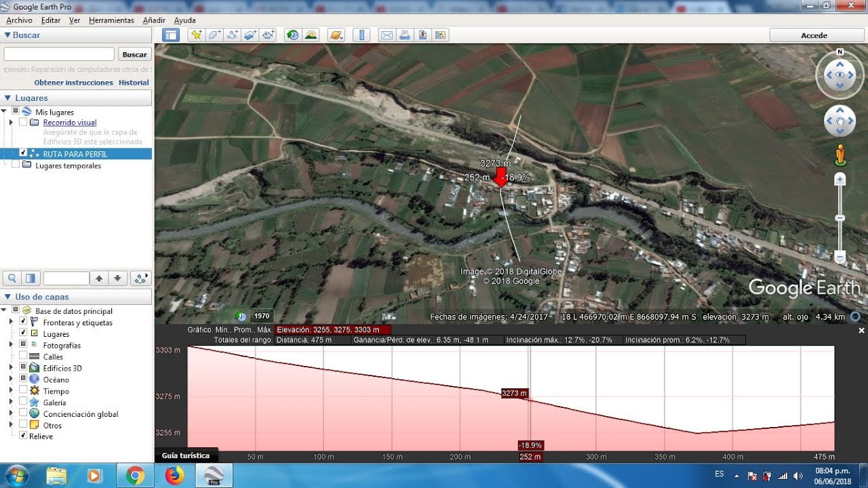Print the current view
This screenshot has height=488, width=868.
tap(404, 35)
